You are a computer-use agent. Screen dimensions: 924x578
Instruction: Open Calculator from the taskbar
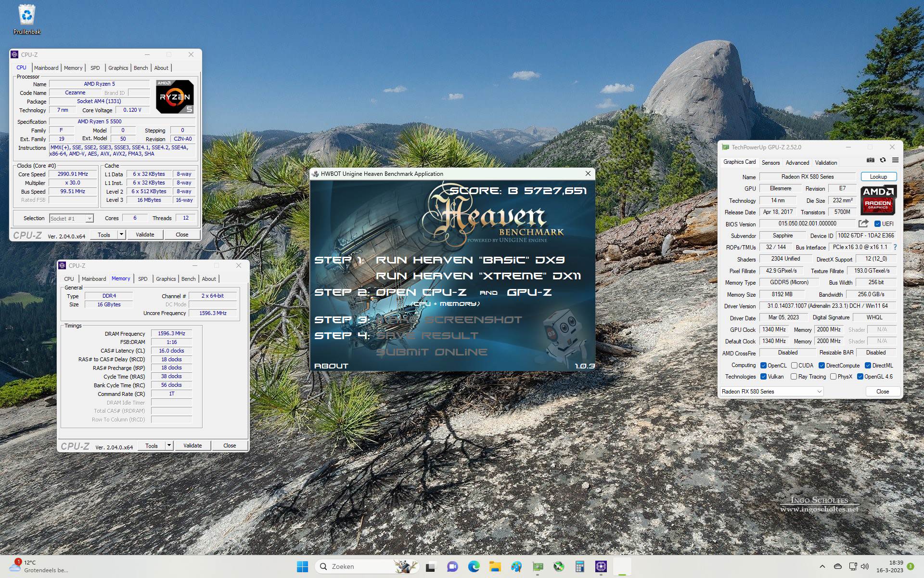[x=580, y=566]
